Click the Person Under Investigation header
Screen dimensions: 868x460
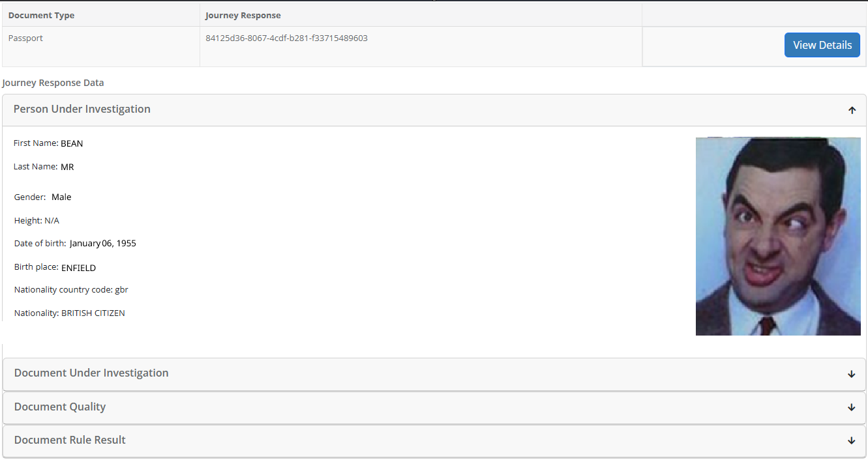click(434, 110)
